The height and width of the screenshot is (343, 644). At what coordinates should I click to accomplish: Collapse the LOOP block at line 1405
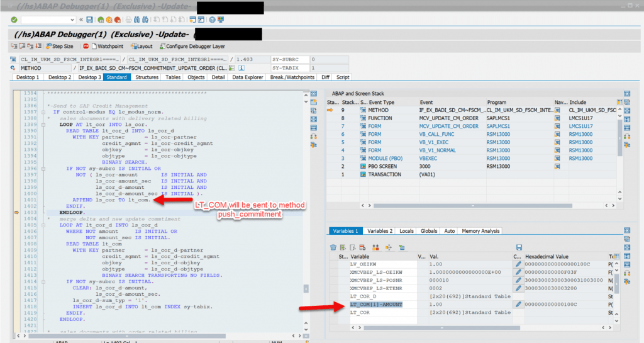click(43, 225)
